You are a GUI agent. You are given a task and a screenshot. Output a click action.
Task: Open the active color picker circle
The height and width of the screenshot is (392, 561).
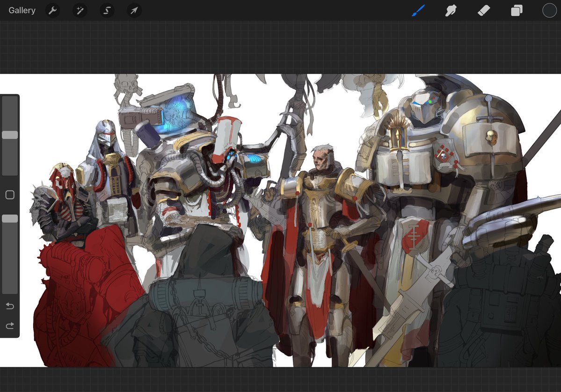pos(550,10)
